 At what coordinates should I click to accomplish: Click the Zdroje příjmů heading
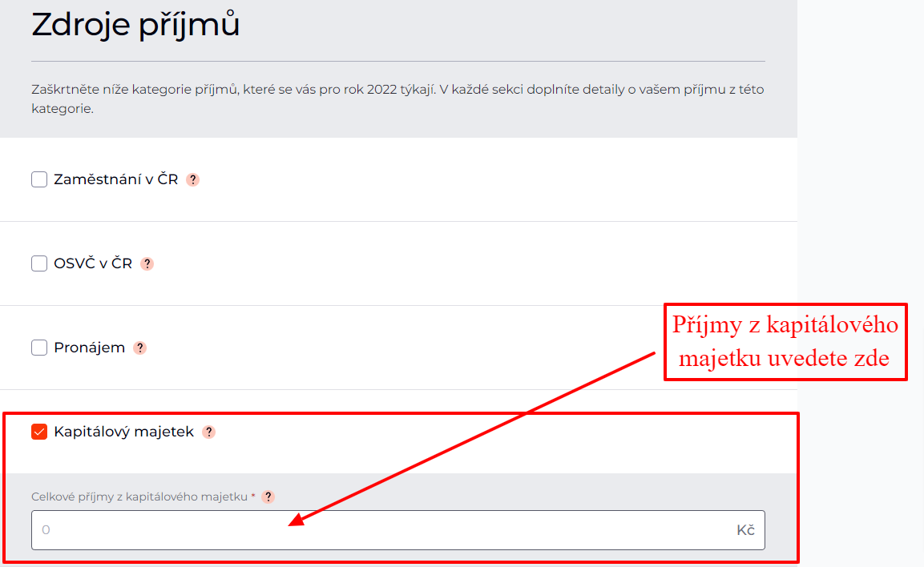click(x=135, y=26)
